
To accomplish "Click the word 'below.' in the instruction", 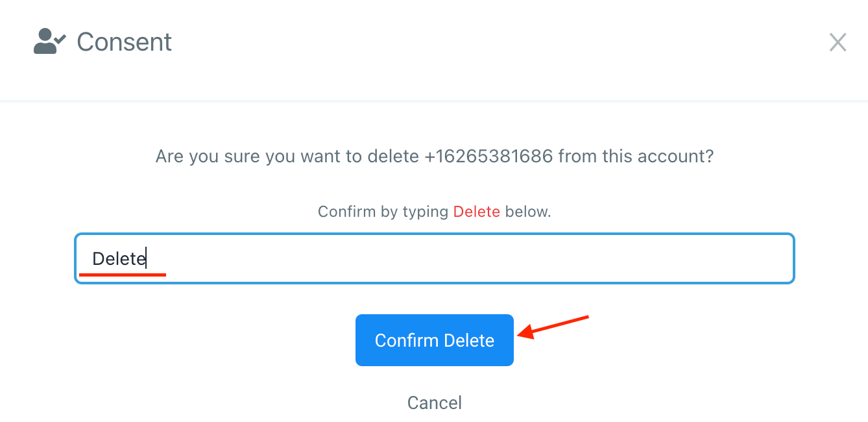I will pos(527,212).
